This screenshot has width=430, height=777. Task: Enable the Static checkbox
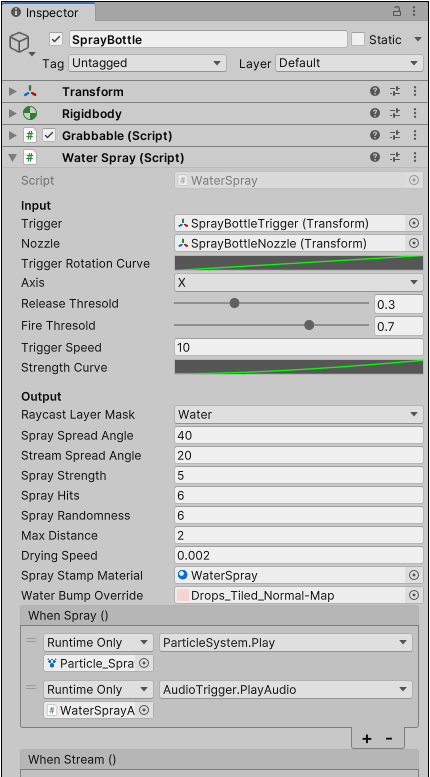[x=358, y=40]
